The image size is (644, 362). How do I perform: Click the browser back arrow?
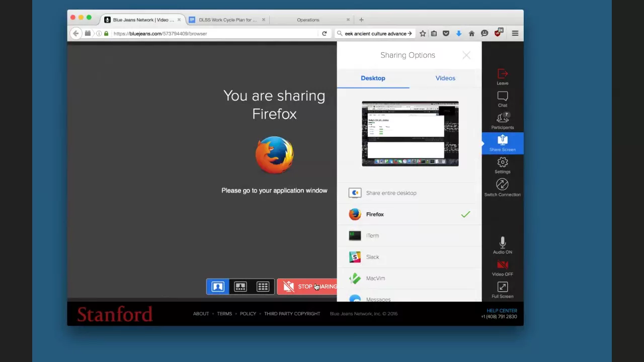point(75,34)
